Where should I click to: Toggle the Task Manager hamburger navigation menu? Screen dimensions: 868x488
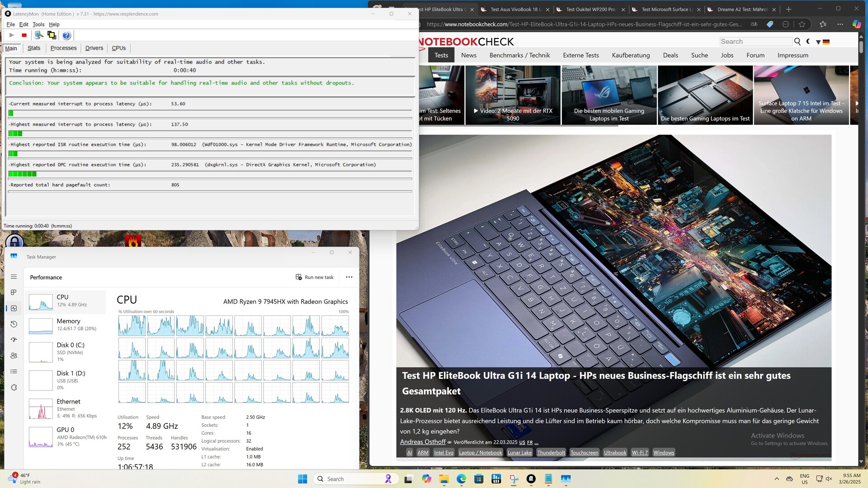click(x=14, y=277)
